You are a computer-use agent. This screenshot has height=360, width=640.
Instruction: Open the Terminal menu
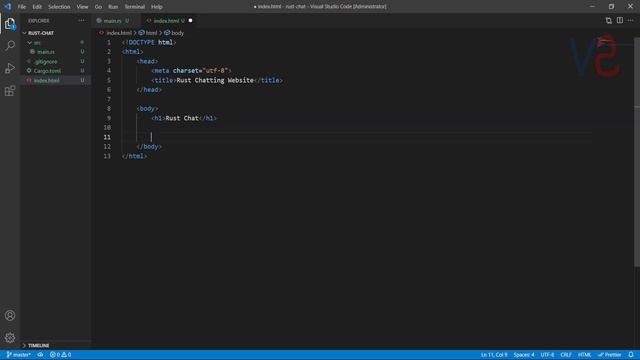point(135,7)
